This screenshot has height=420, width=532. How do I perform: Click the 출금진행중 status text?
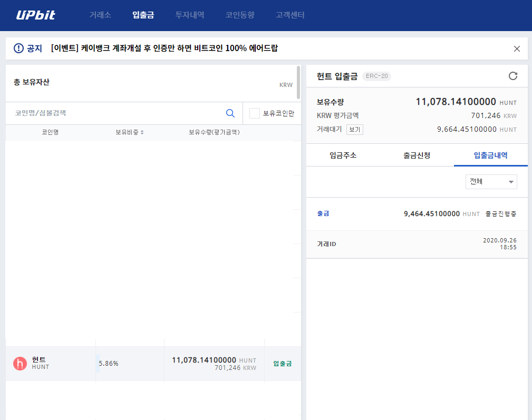click(501, 214)
